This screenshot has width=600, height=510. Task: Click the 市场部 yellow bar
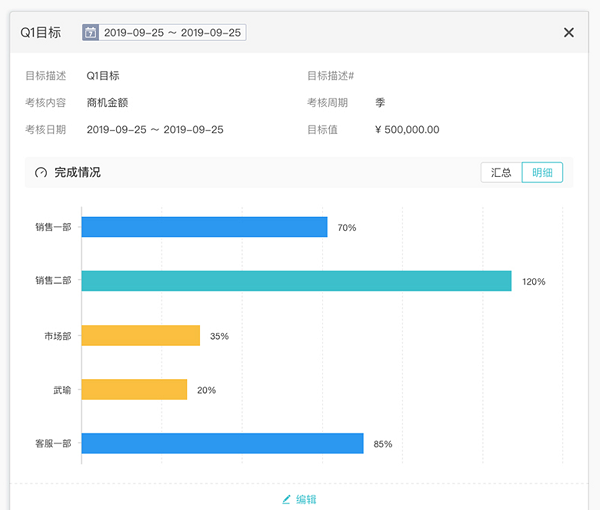click(x=140, y=336)
